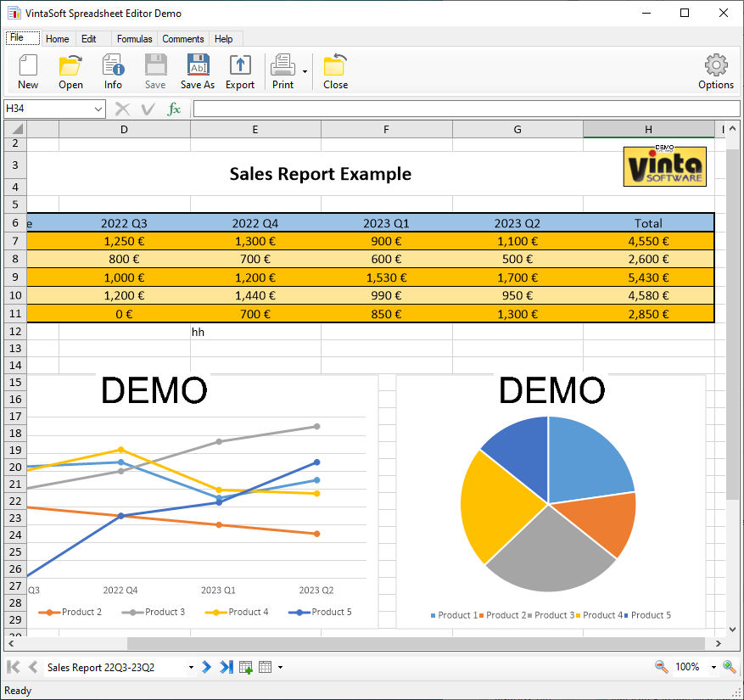Screen dimensions: 744x700
Task: Expand the cell name box dropdown
Action: [x=98, y=109]
